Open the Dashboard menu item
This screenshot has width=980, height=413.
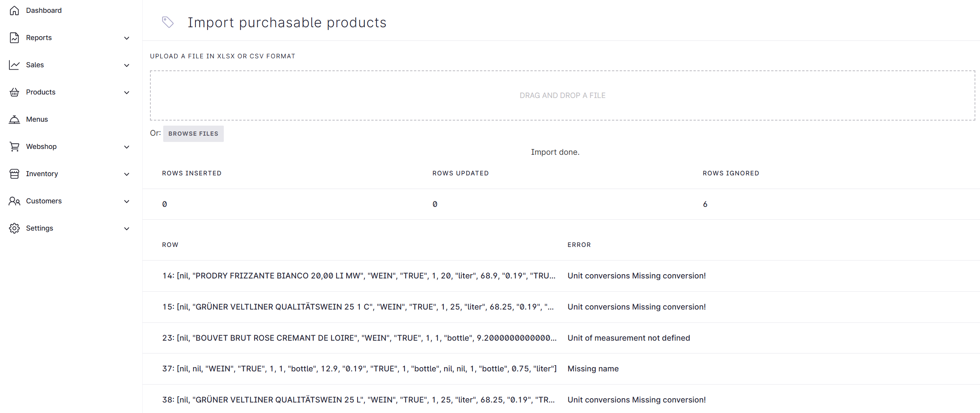[x=44, y=10]
